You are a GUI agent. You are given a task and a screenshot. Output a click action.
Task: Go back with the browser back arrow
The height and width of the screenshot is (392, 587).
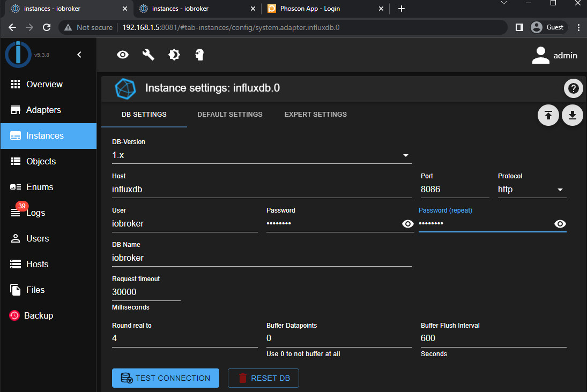[12, 27]
